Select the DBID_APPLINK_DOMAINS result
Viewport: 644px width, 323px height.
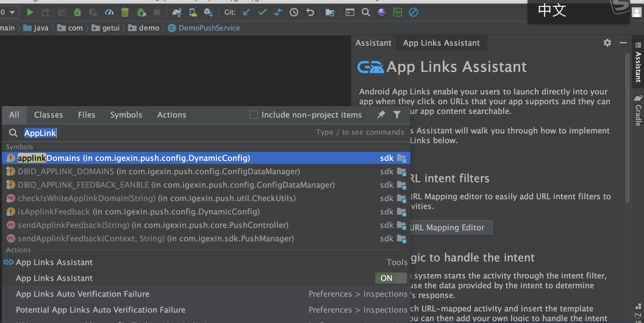tap(206, 171)
